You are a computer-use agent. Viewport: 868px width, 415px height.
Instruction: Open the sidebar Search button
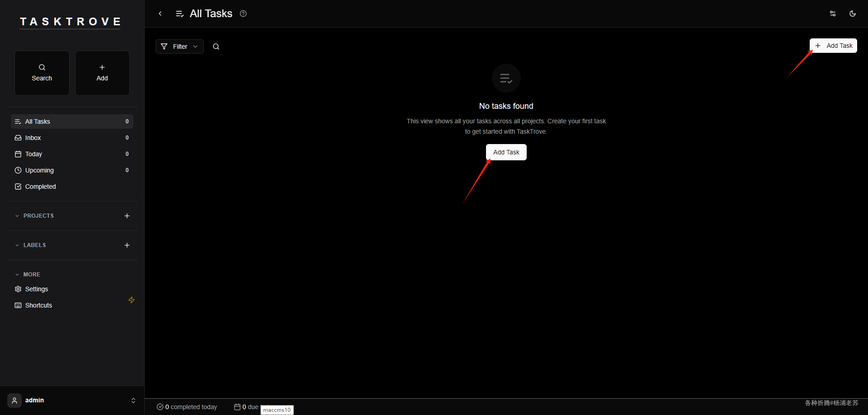point(42,73)
